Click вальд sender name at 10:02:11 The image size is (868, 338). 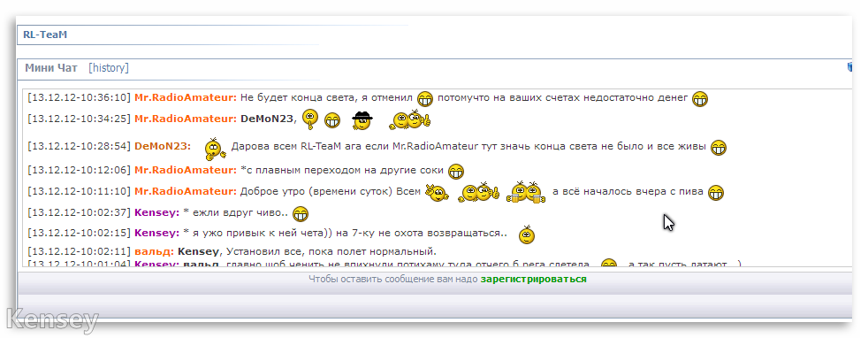pyautogui.click(x=155, y=251)
